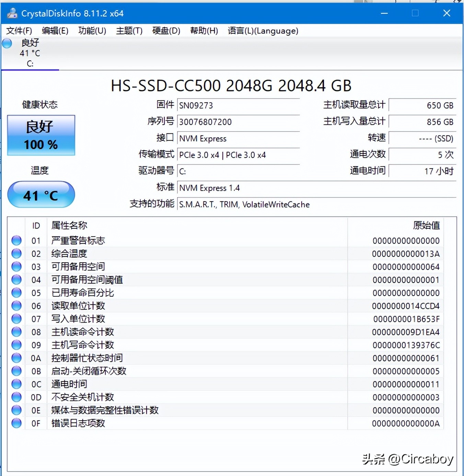This screenshot has width=464, height=476.
Task: Click the status dot beside 严重警告标志 attribute
Action: (16, 240)
